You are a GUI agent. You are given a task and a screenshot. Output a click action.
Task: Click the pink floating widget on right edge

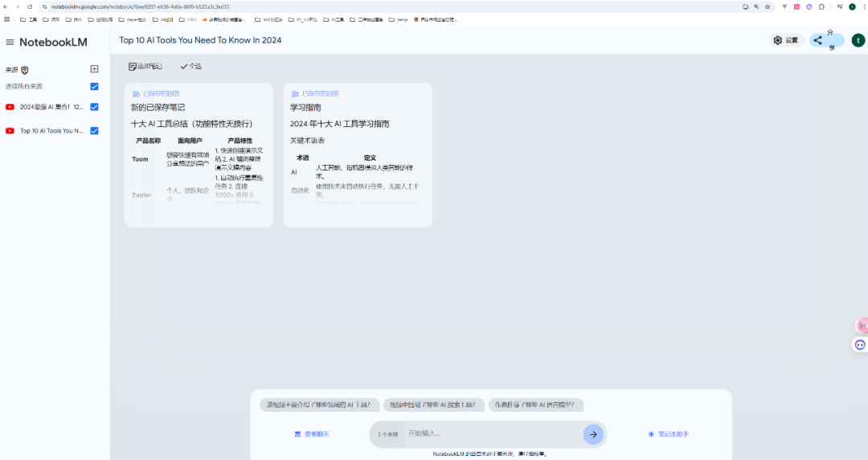862,326
